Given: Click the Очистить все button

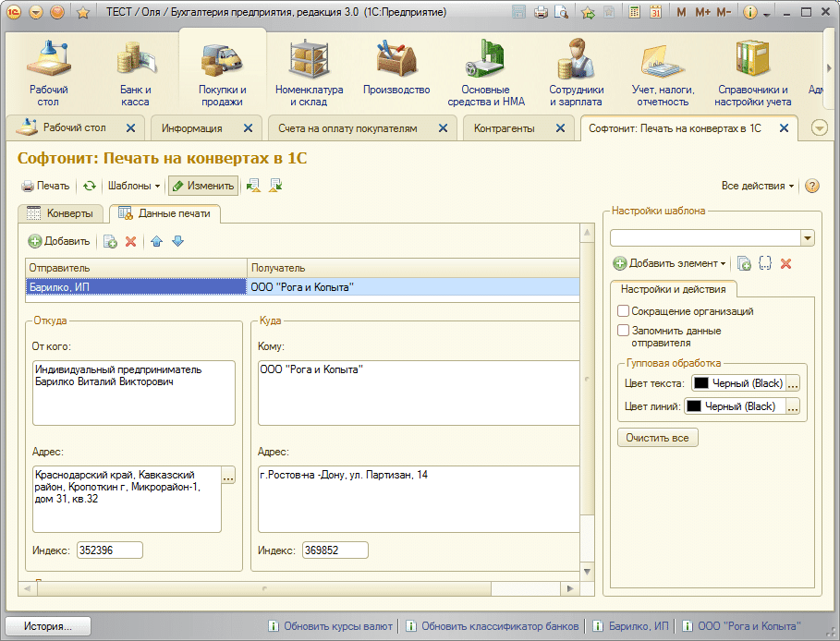Looking at the screenshot, I should click(657, 438).
